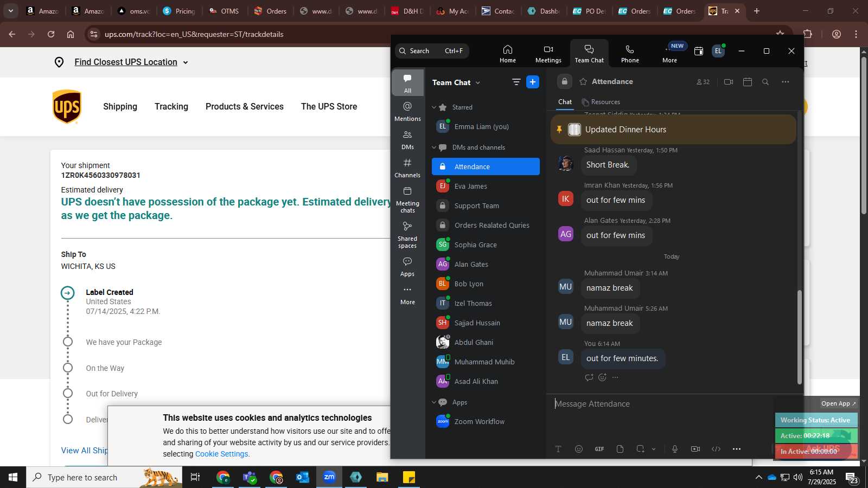Search within the Attendance chat
Screen dimensions: 868x488
[x=765, y=82]
